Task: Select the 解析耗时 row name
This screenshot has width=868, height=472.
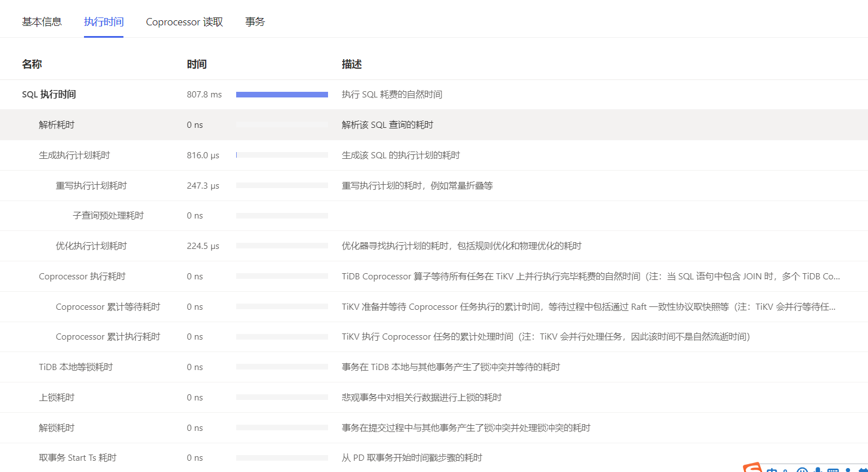Action: point(56,125)
